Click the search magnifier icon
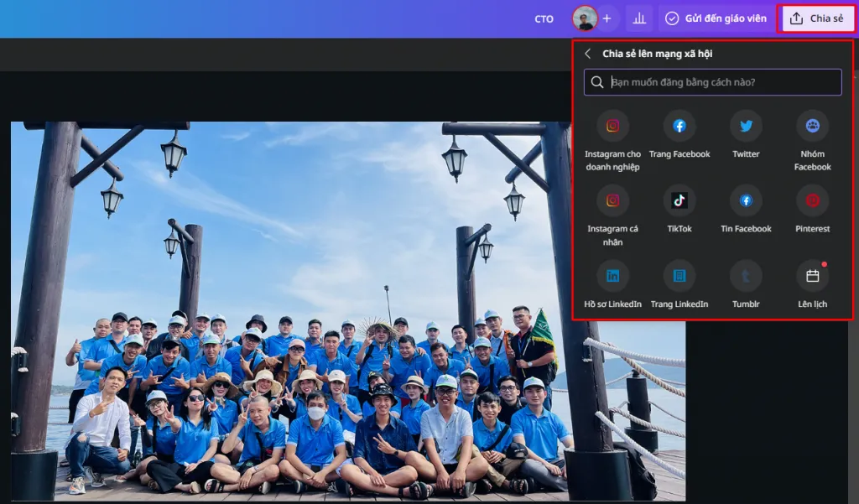 597,82
